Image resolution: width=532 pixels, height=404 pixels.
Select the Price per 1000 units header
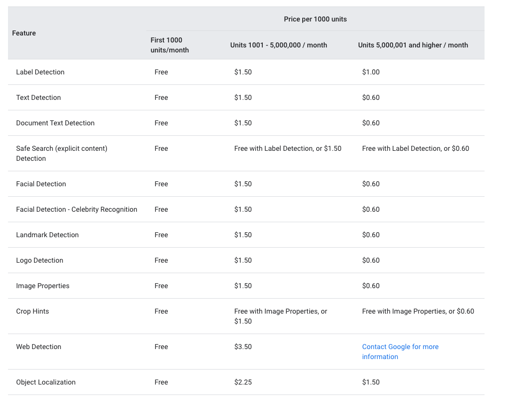pos(315,19)
